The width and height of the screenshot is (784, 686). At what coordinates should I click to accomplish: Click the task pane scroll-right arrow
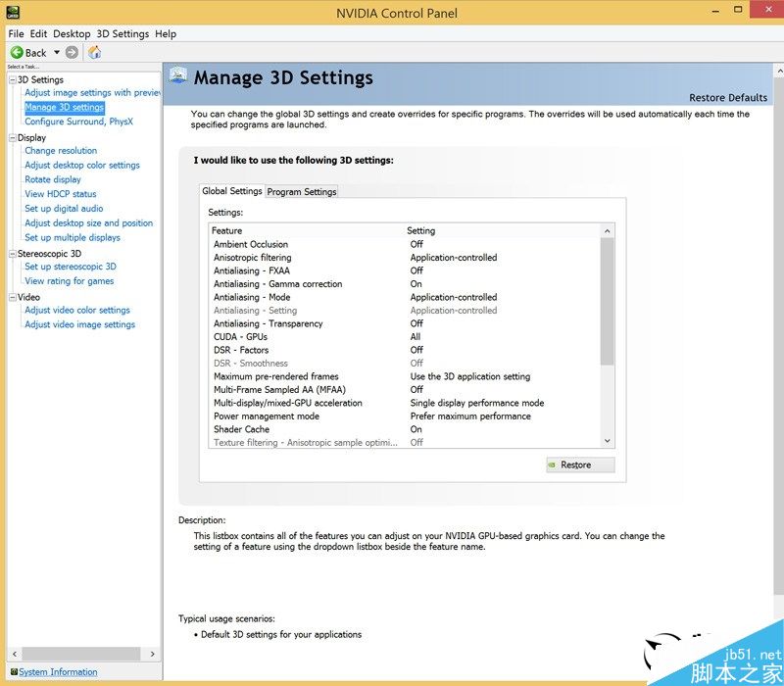tap(153, 654)
